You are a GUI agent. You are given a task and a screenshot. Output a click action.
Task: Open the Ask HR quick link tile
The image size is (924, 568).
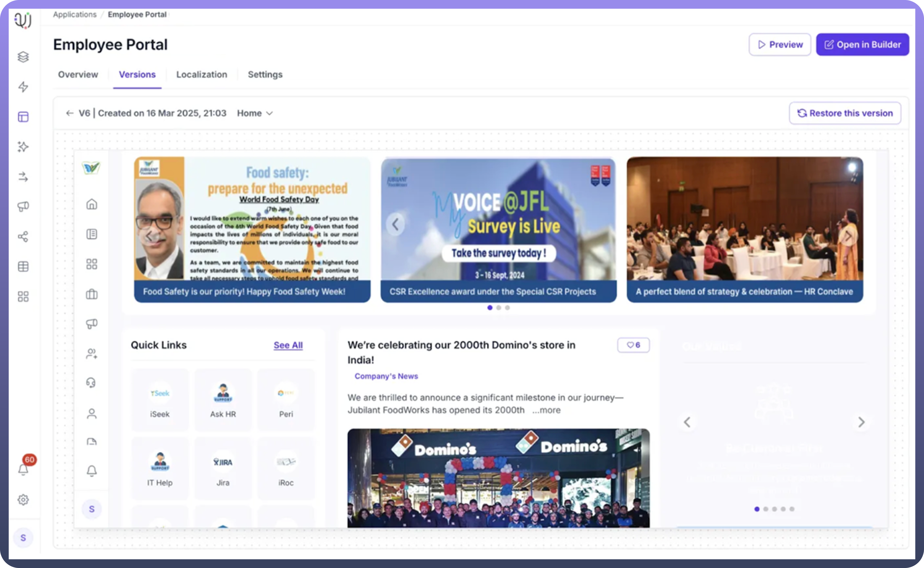click(223, 400)
